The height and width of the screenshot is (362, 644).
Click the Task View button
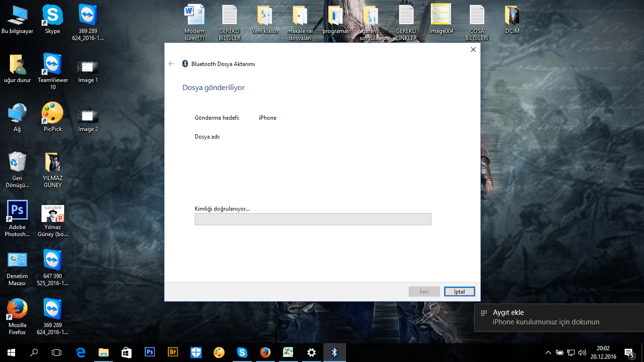coord(57,352)
